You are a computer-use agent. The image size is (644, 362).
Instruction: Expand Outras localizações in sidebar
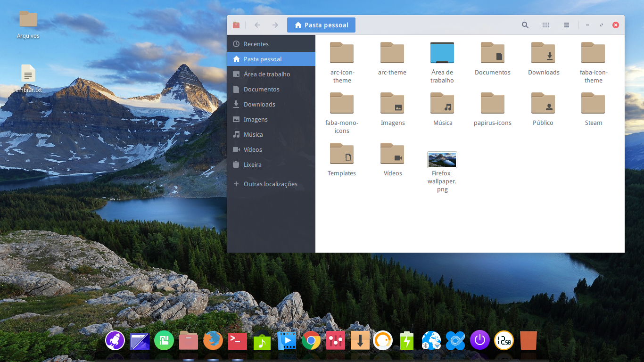click(271, 184)
